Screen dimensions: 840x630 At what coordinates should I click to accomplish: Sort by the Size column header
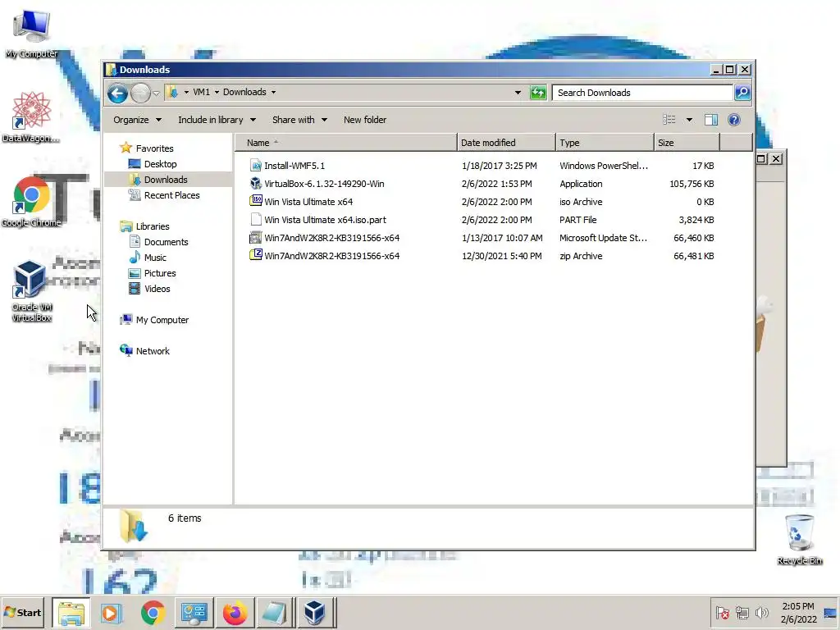coord(687,143)
